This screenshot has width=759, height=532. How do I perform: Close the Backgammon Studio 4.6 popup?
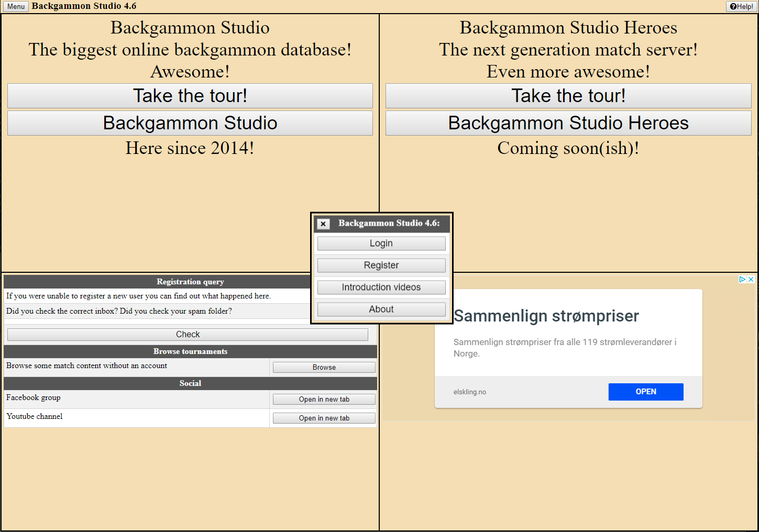pos(323,224)
